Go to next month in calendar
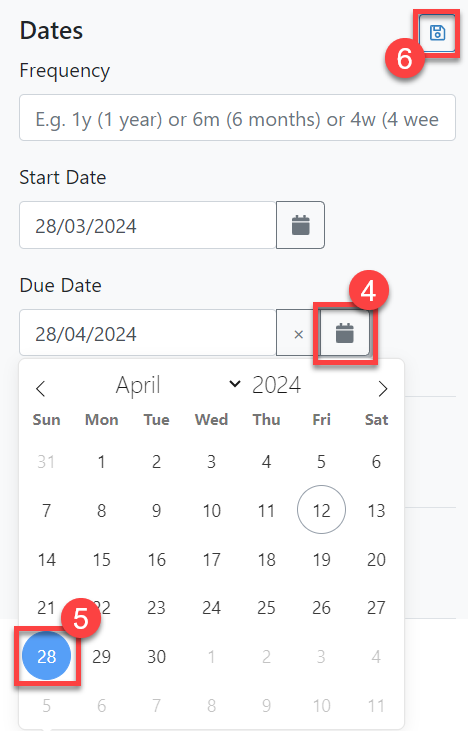 pyautogui.click(x=383, y=388)
